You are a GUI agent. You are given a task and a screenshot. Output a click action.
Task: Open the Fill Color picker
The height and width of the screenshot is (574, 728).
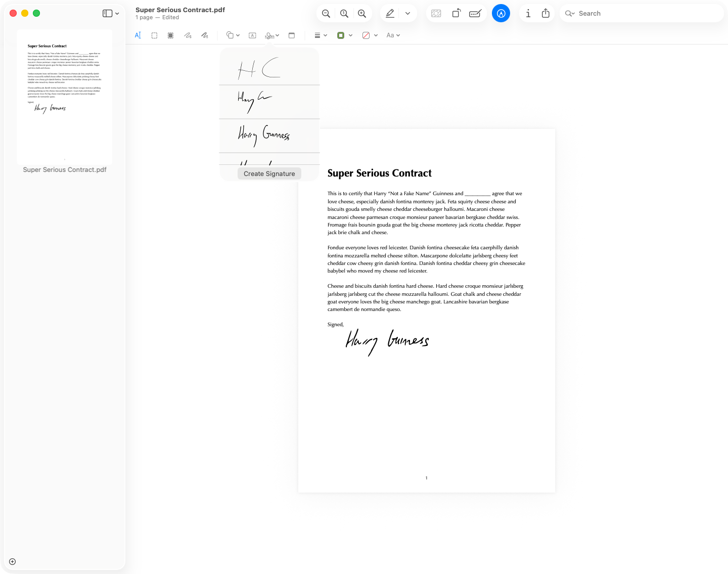click(370, 35)
